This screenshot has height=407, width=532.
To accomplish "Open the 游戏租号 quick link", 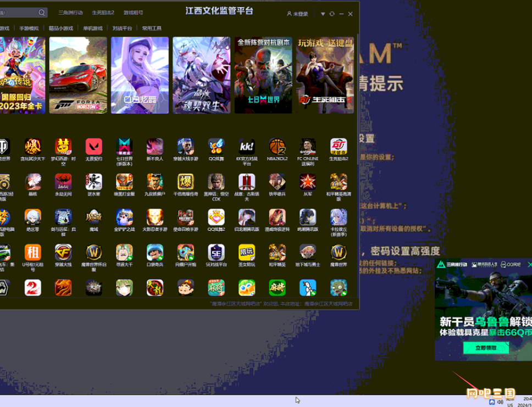I will pyautogui.click(x=134, y=13).
